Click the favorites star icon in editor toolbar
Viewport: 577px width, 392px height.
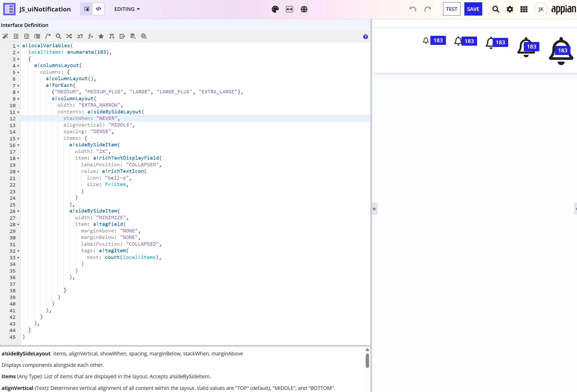[101, 36]
